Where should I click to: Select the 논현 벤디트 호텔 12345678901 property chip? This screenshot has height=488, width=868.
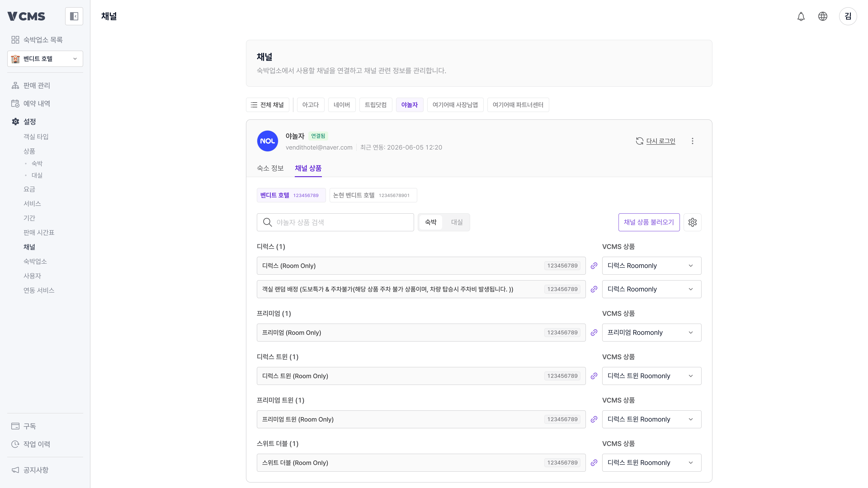pos(373,195)
